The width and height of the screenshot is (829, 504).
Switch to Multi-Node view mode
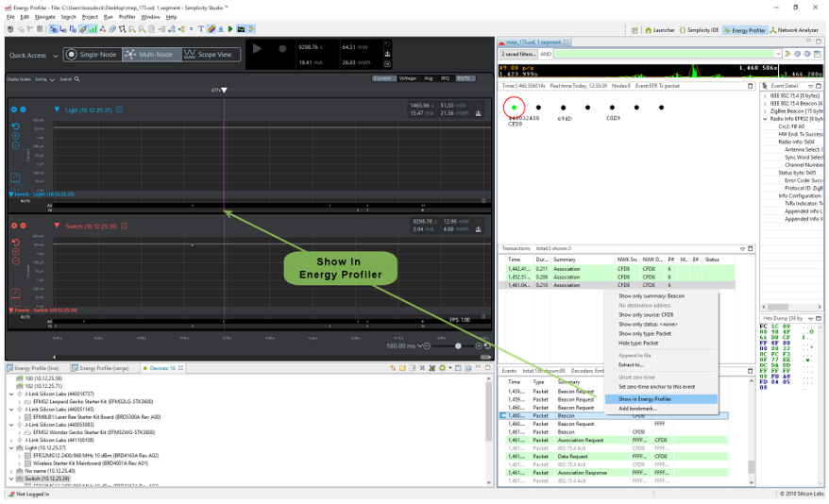(x=152, y=55)
